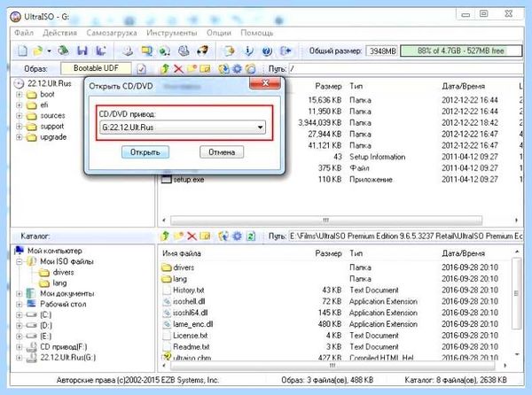532x395 pixels.
Task: Expand the (C:) drive node
Action: point(20,315)
